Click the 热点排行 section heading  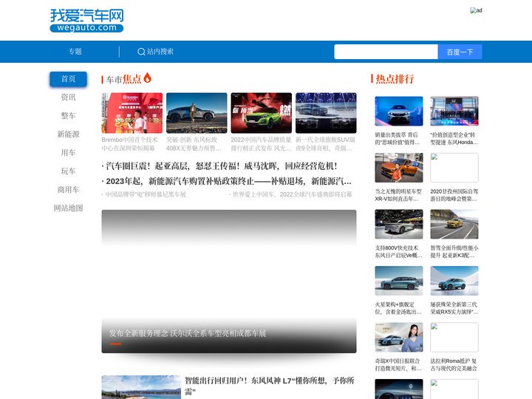tap(395, 79)
